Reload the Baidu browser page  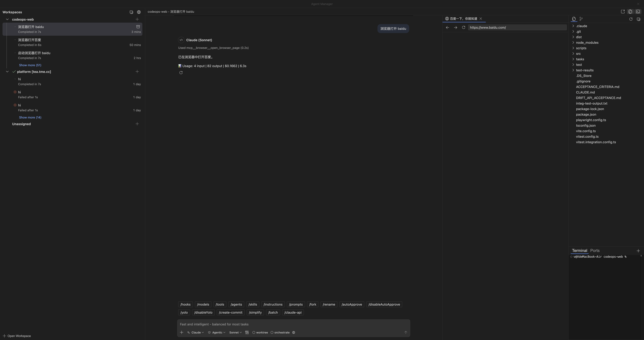click(464, 28)
